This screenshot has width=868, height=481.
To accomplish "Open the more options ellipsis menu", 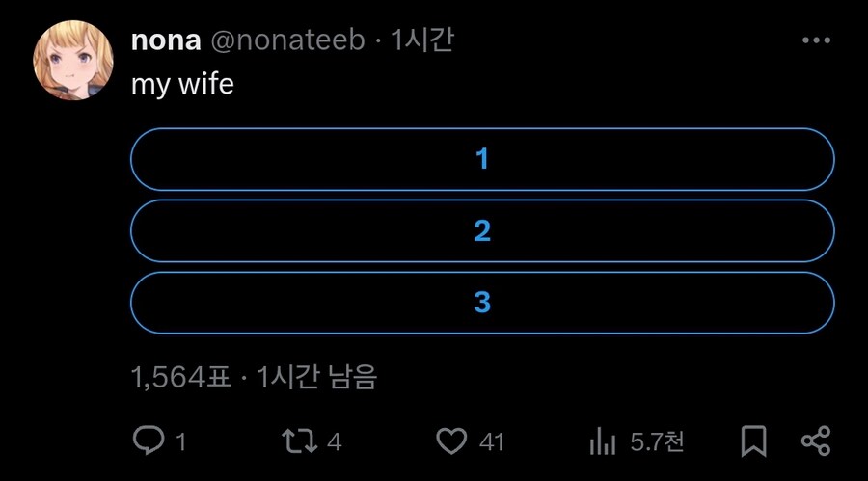I will [x=816, y=40].
